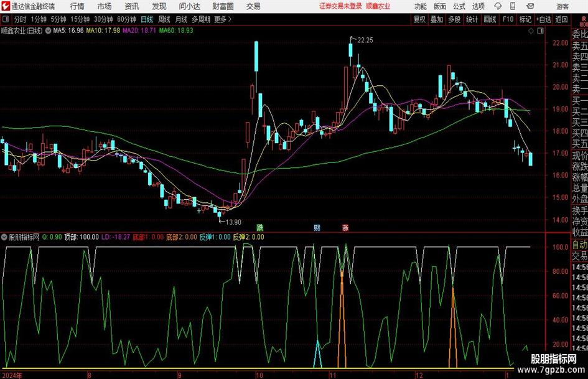Open the 资讯 menu
The image size is (588, 379).
[x=132, y=6]
